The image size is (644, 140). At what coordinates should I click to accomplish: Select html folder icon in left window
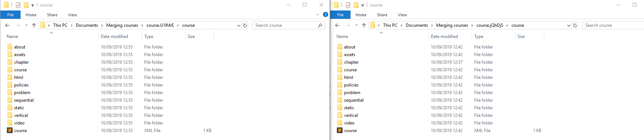[x=10, y=77]
